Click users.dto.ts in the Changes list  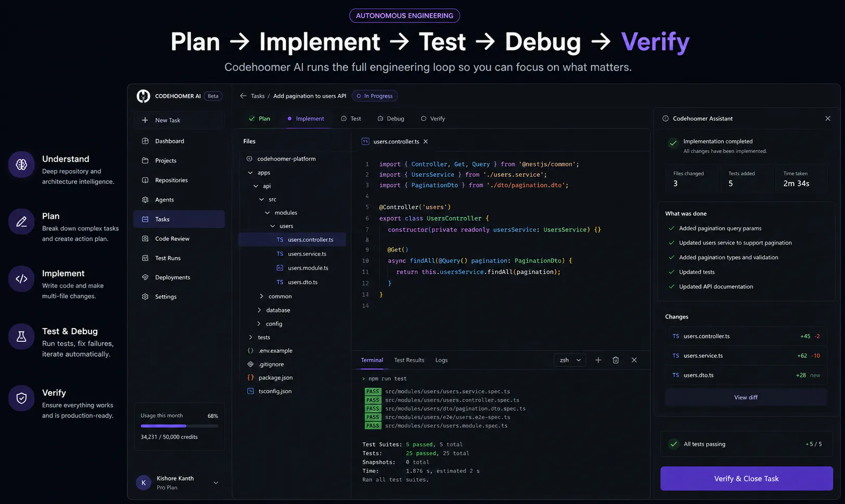coord(746,375)
